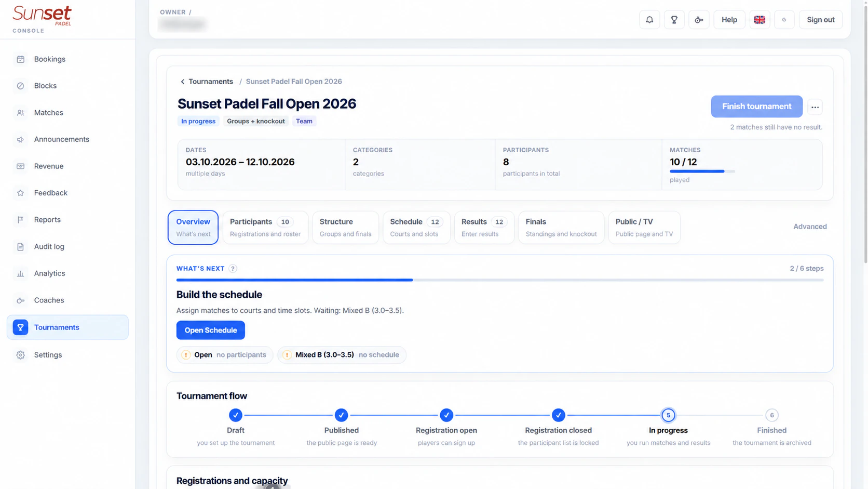
Task: Click the Revenue icon in sidebar
Action: (x=20, y=166)
